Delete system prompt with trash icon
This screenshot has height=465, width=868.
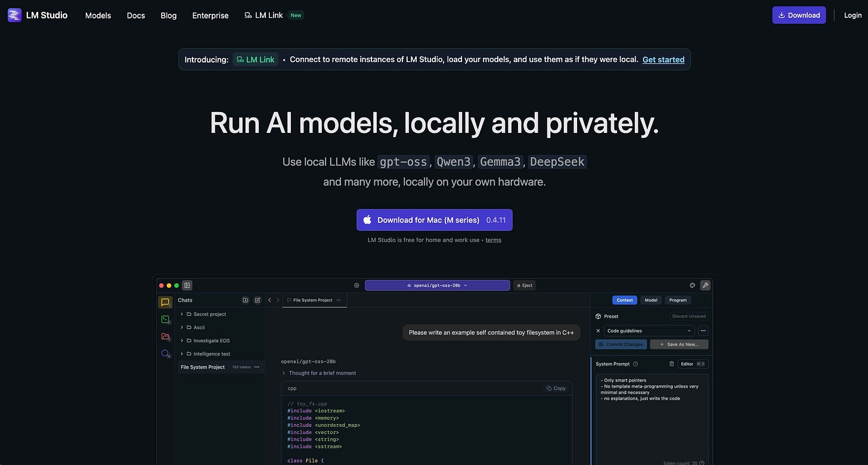pyautogui.click(x=672, y=364)
